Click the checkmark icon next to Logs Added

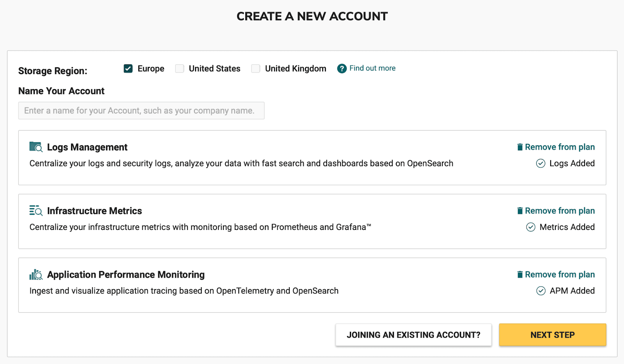click(x=541, y=163)
